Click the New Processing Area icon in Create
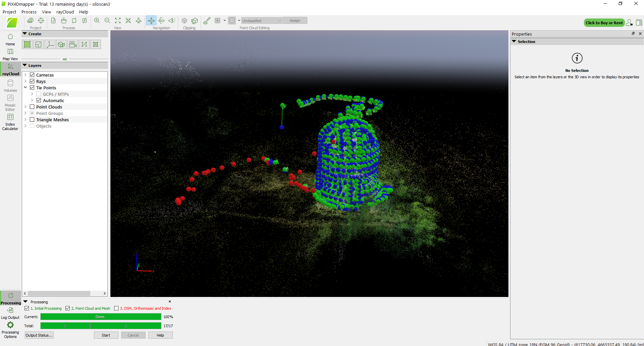644x346 pixels. (27, 44)
